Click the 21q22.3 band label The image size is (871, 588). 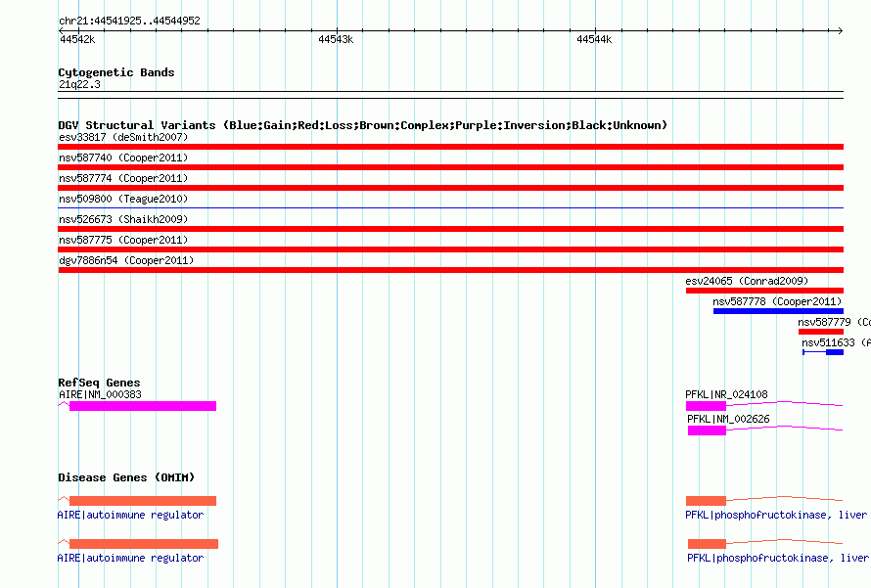tap(79, 84)
